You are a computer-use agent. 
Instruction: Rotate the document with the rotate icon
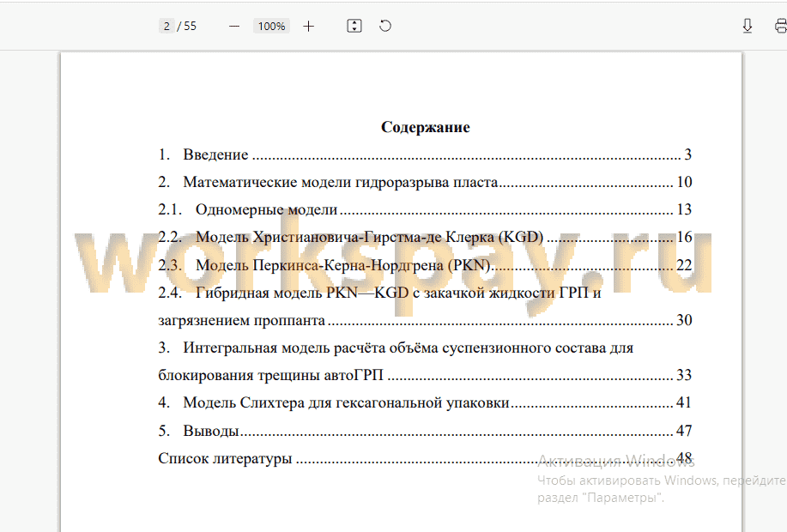tap(385, 26)
